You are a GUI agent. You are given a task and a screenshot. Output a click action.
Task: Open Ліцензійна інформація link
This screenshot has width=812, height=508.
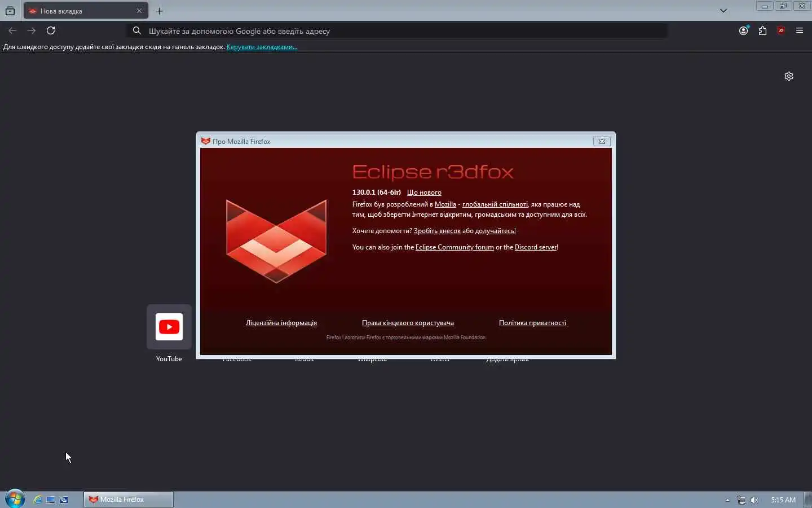click(x=281, y=323)
